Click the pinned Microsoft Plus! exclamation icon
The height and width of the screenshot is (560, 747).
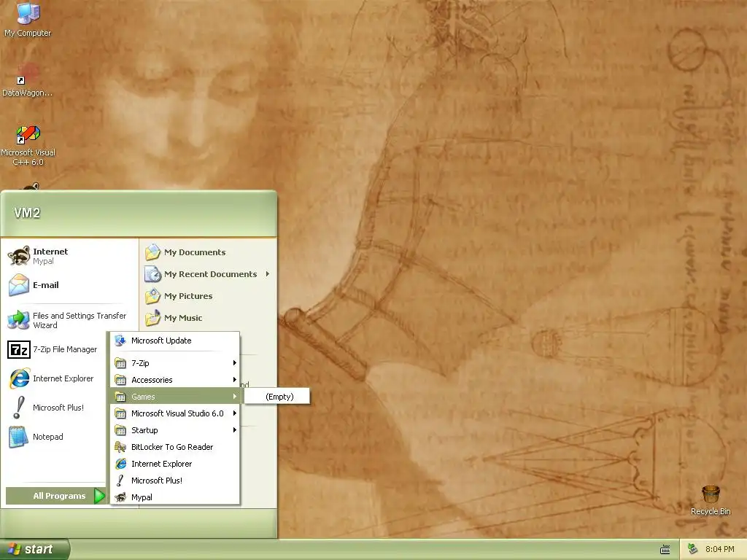(19, 408)
